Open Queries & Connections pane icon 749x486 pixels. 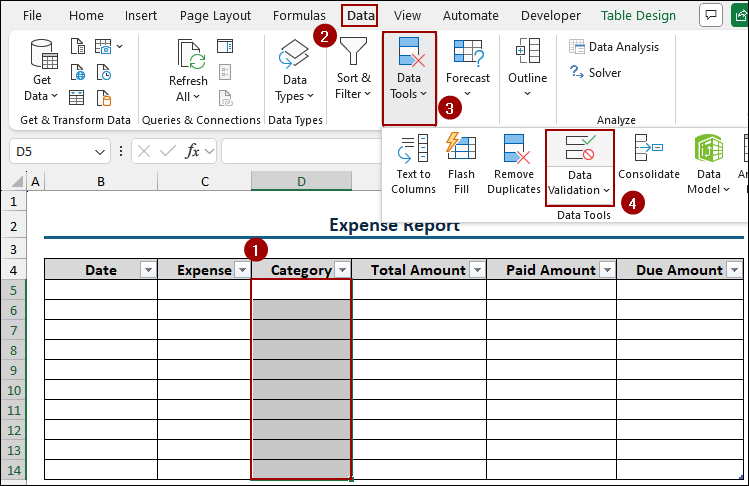click(x=225, y=46)
